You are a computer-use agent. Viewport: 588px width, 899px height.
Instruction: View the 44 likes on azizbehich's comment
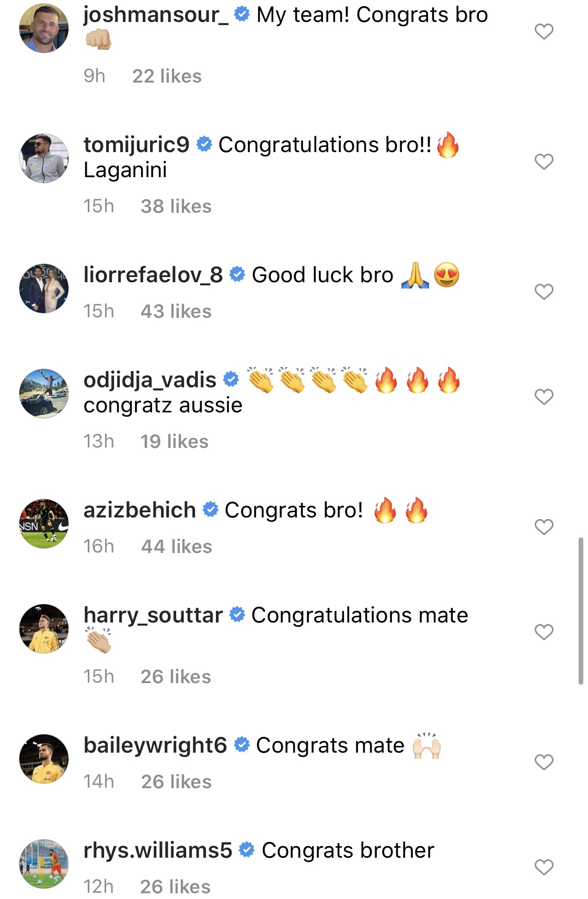click(177, 547)
